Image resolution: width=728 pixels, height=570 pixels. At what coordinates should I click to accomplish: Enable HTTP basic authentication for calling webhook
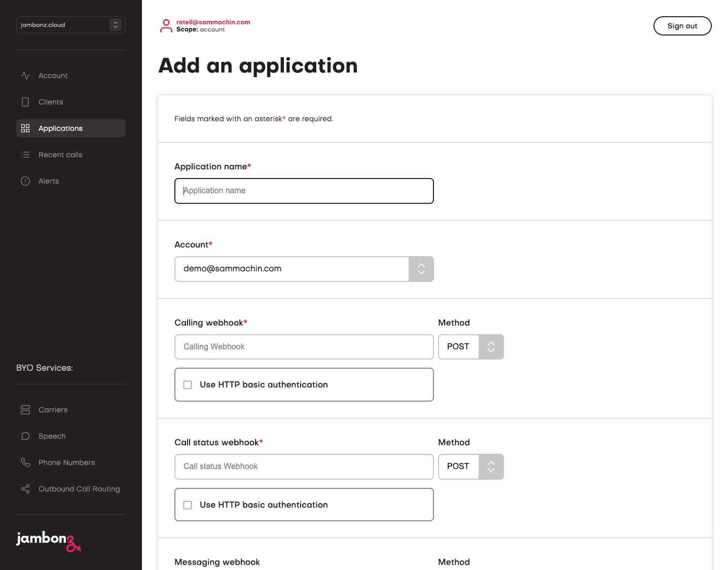[188, 385]
